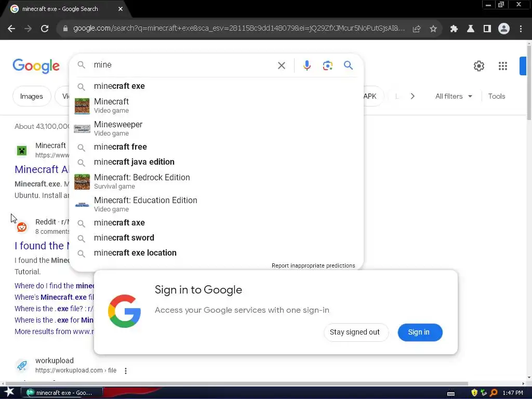Viewport: 532px width, 399px height.
Task: Choose suggestion Minecraft Video game
Action: tap(216, 105)
